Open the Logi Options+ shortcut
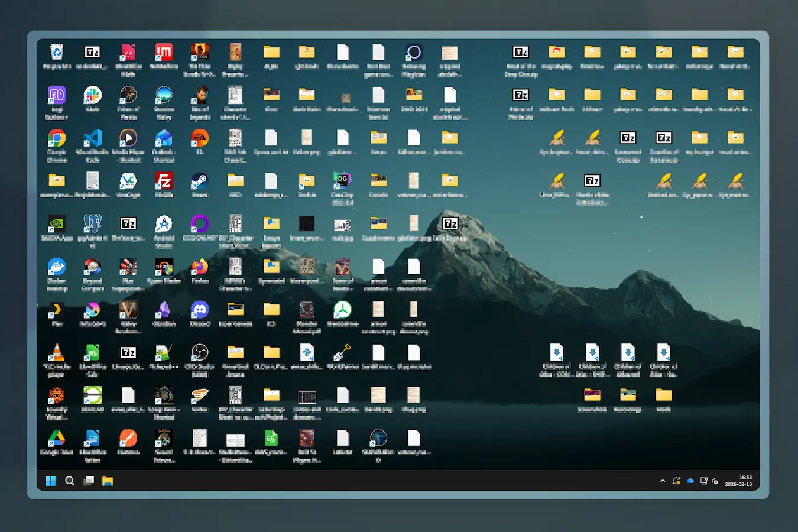 pyautogui.click(x=57, y=95)
